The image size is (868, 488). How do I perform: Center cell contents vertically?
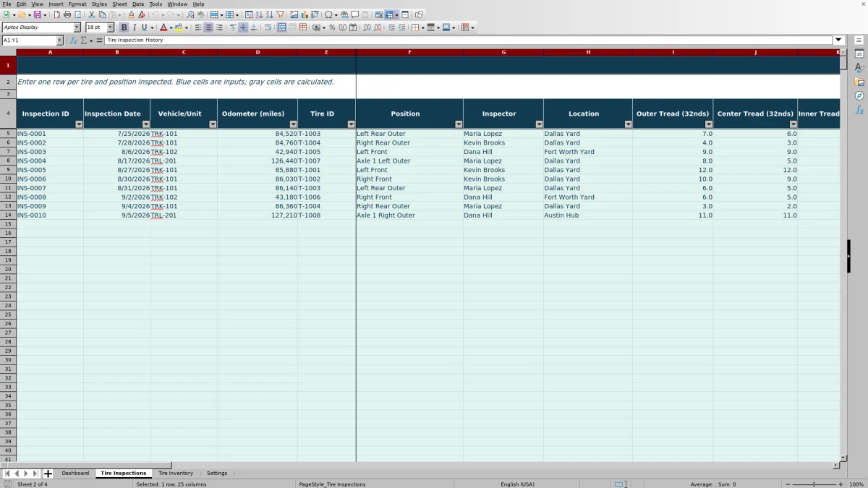click(x=243, y=27)
